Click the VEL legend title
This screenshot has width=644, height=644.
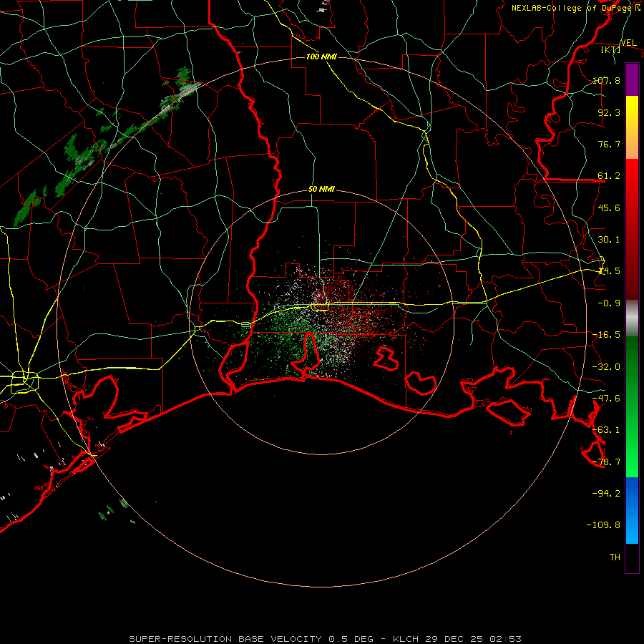[628, 43]
